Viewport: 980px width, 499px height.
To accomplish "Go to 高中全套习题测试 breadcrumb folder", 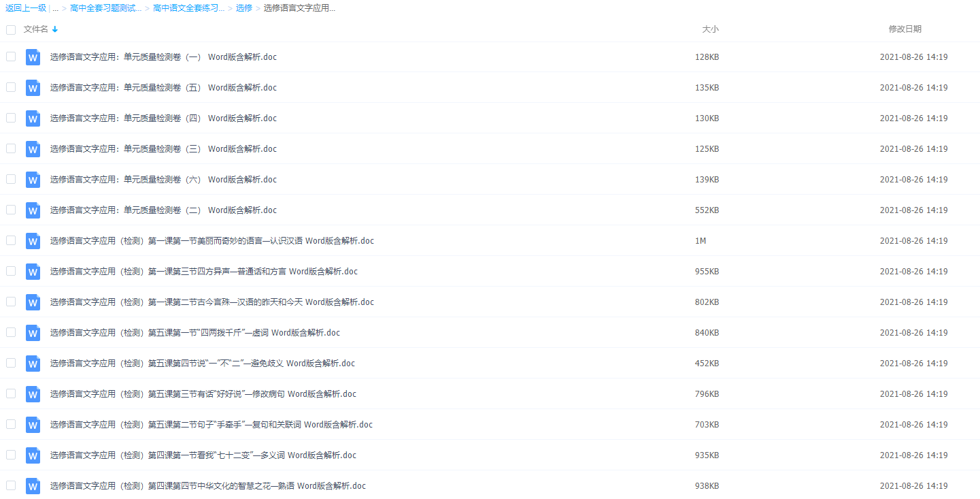I will [105, 8].
